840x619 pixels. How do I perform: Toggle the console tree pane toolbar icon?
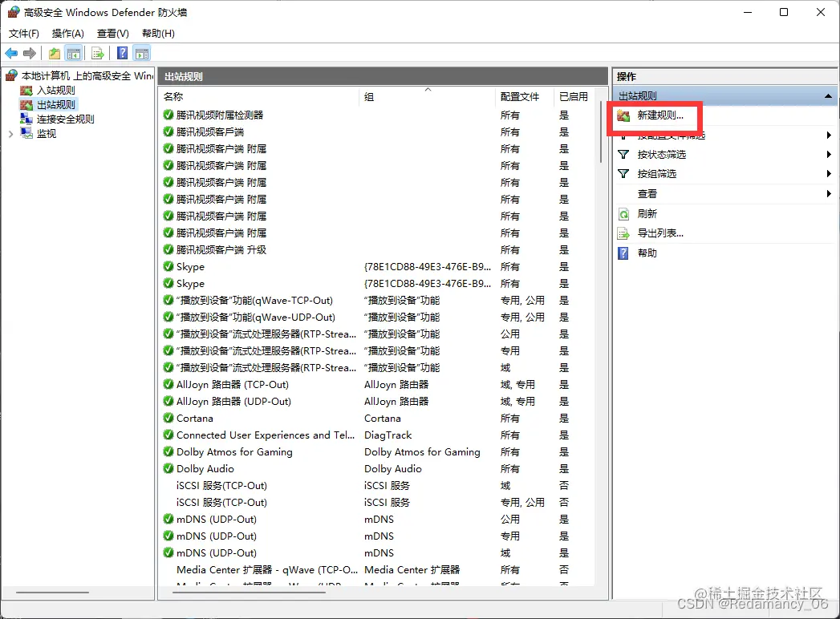point(74,53)
